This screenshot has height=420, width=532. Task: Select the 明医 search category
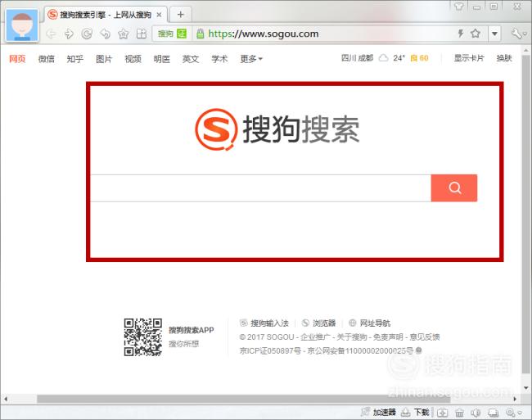[162, 59]
